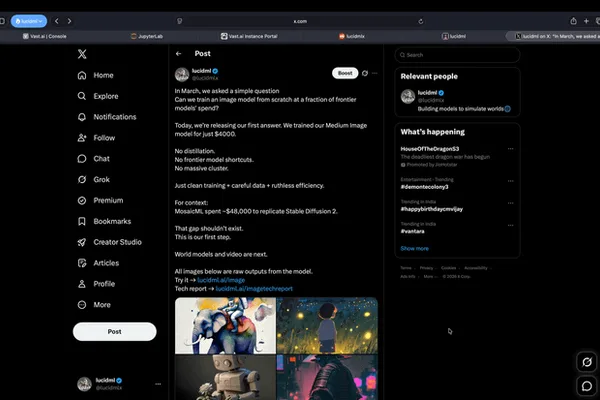Click the Bookmarks ribbon icon
The width and height of the screenshot is (600, 400).
82,221
